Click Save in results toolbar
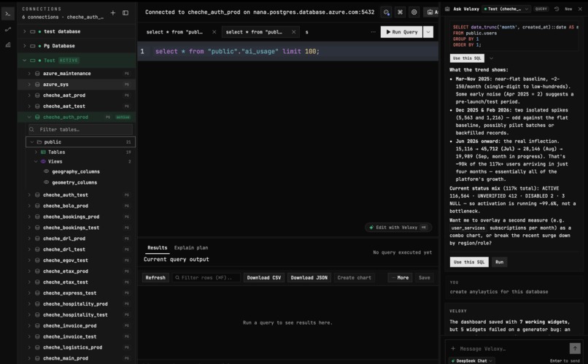Image resolution: width=588 pixels, height=364 pixels. (x=424, y=277)
